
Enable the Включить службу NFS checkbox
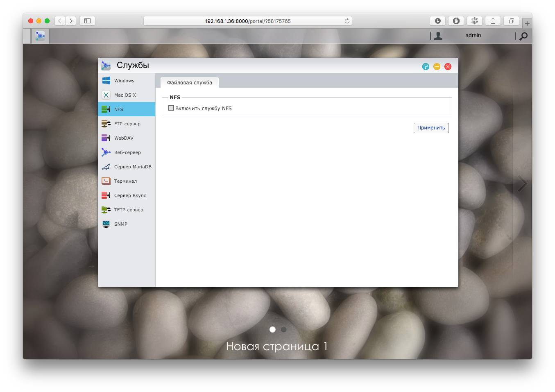[171, 108]
